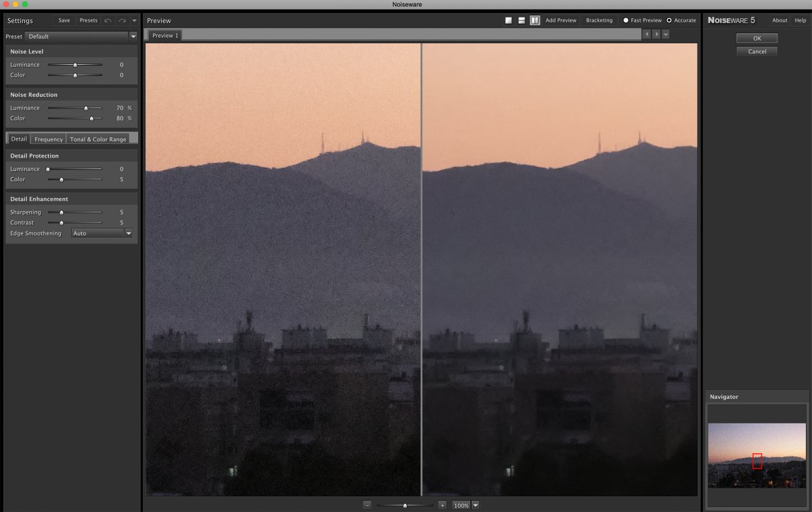Click the Save settings button

coord(64,20)
